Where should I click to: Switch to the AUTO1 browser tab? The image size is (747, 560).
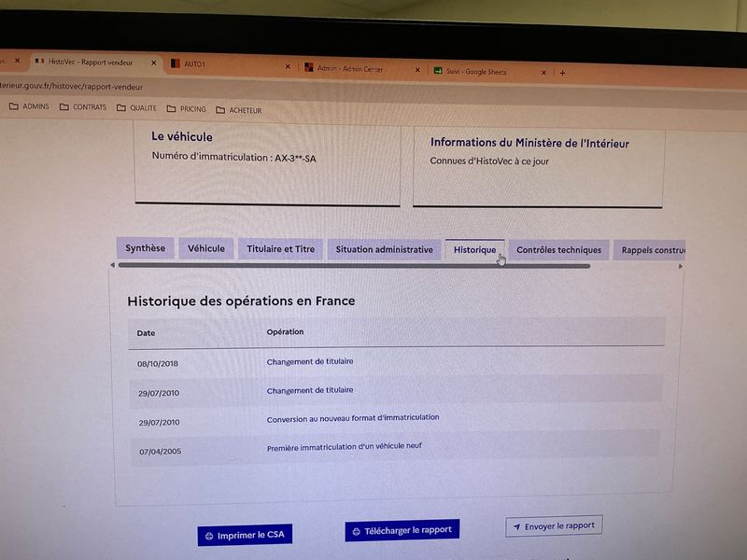pos(231,64)
